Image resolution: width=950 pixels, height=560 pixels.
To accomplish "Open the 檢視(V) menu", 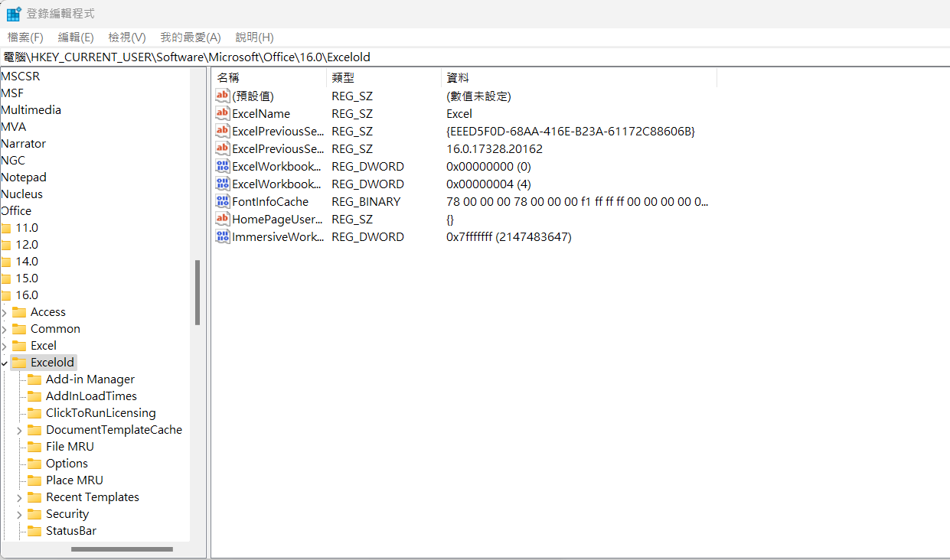I will [127, 37].
